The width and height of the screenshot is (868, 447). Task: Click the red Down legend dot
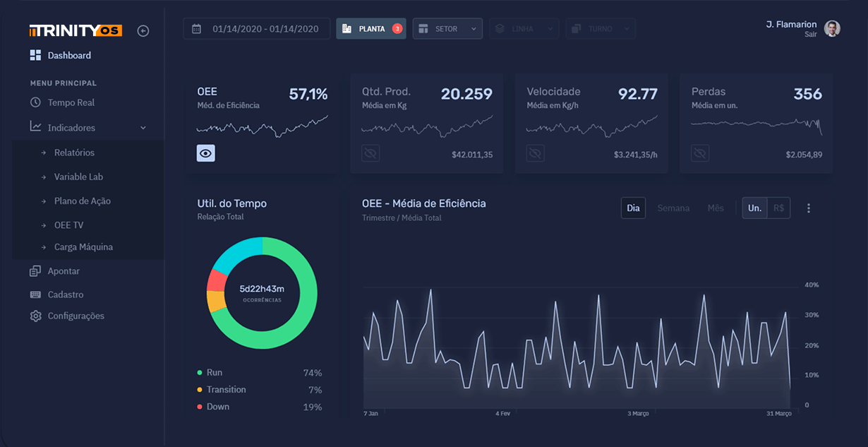point(200,407)
